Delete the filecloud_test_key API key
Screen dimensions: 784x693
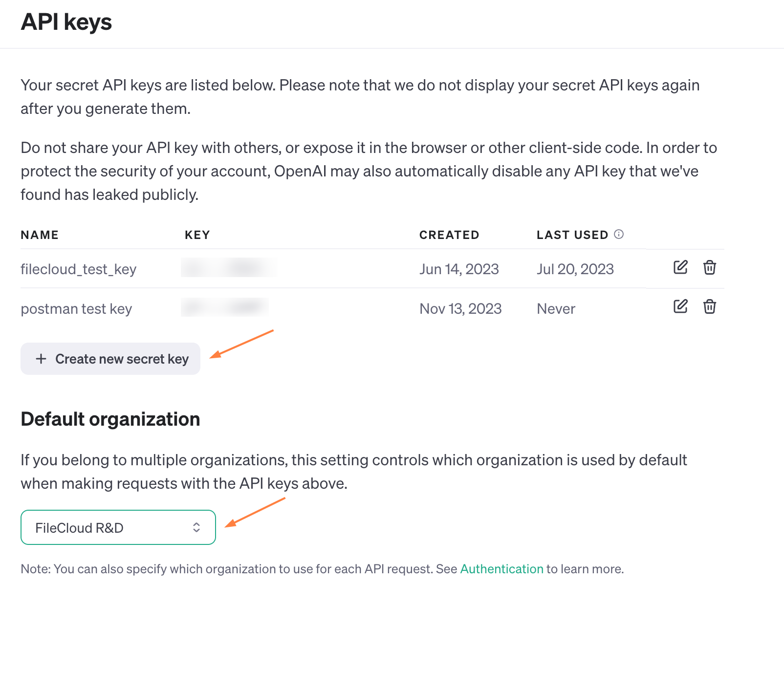[710, 267]
